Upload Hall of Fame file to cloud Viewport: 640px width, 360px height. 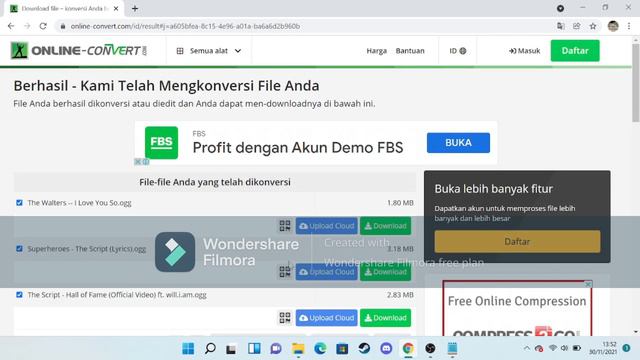point(327,318)
